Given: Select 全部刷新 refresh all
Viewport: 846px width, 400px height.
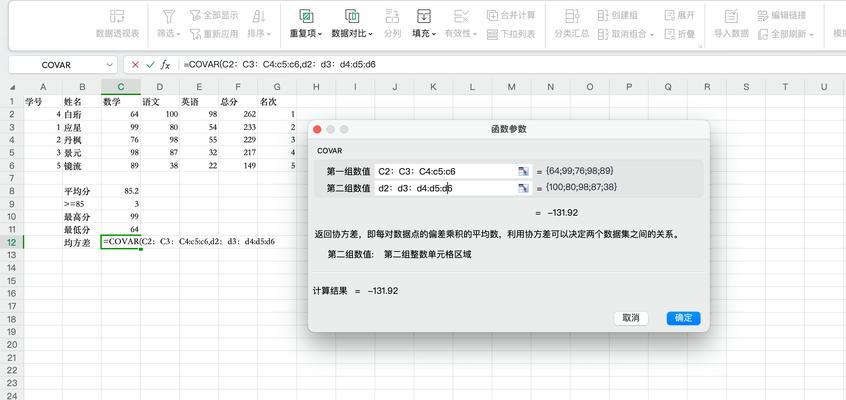Looking at the screenshot, I should tap(781, 34).
